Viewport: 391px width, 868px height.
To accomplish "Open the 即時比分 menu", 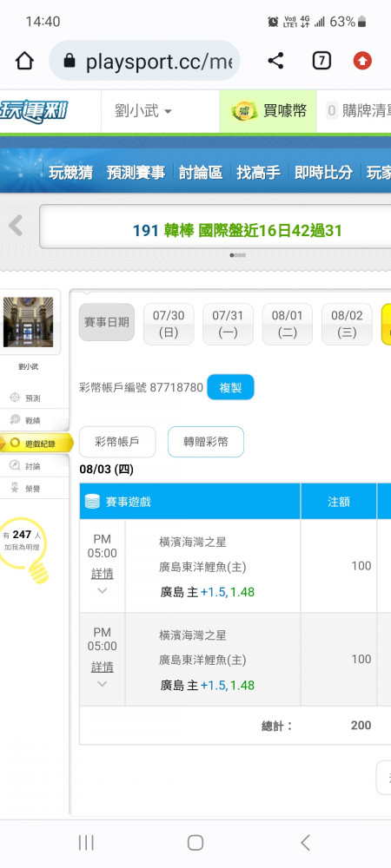I will [x=323, y=172].
